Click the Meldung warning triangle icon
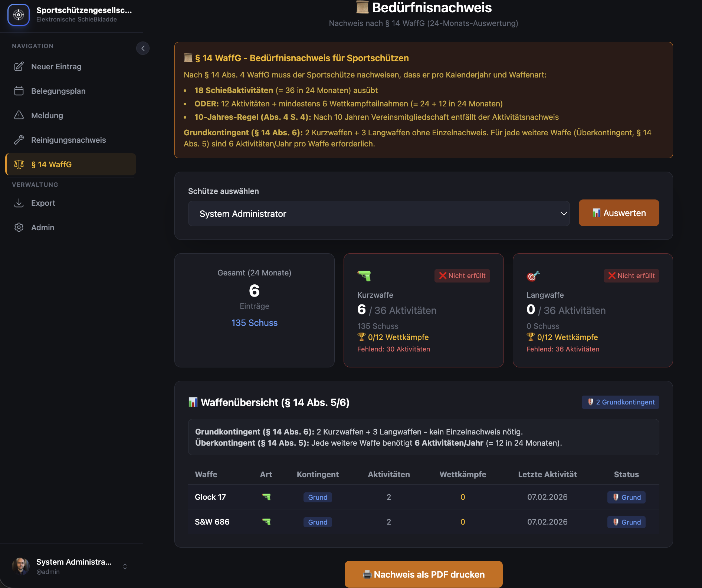702x588 pixels. tap(19, 116)
